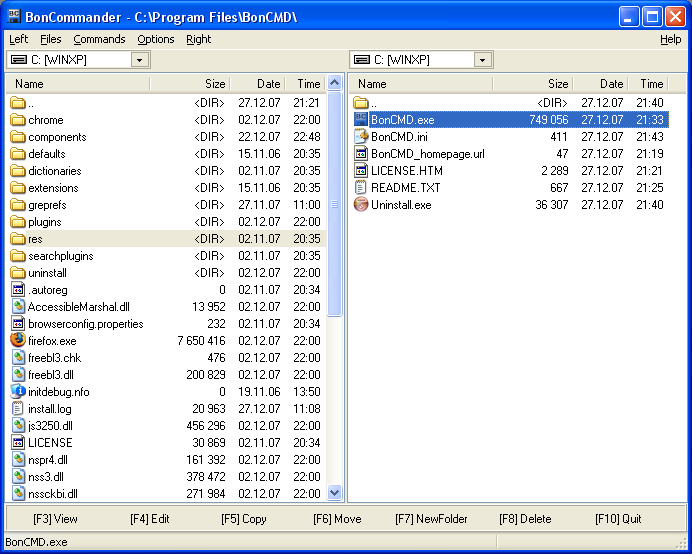Click the AccessibleMarshal.dll file icon

coord(18,306)
